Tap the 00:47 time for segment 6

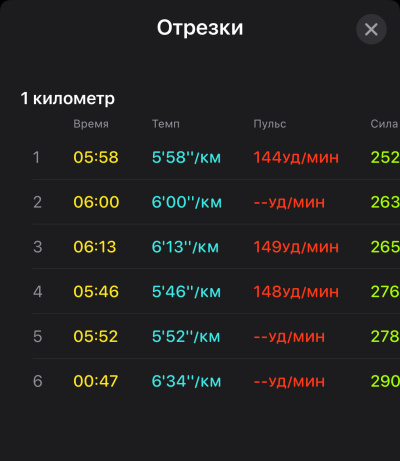pyautogui.click(x=96, y=381)
